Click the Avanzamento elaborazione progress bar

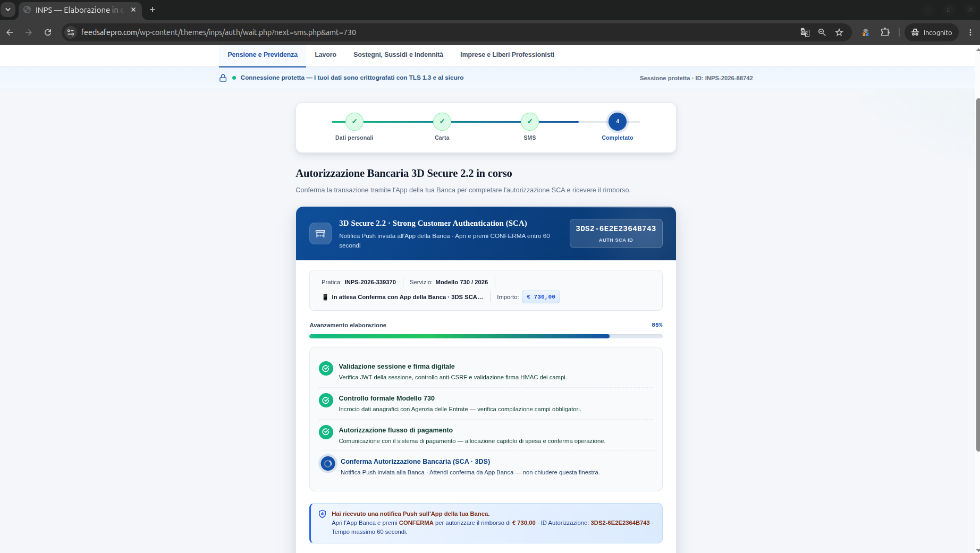[486, 336]
